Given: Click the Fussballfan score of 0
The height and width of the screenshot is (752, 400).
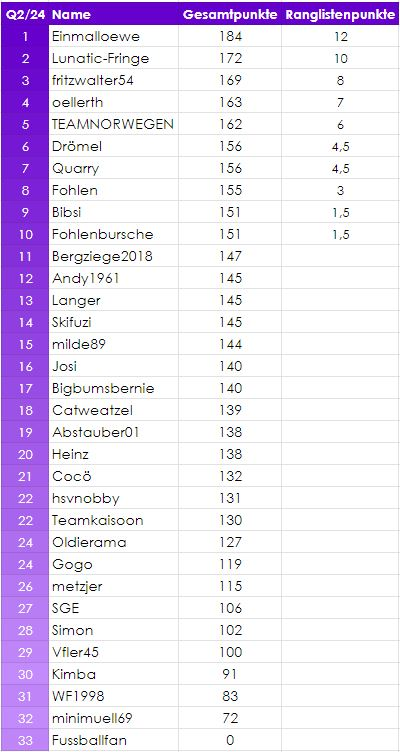Looking at the screenshot, I should tap(230, 740).
